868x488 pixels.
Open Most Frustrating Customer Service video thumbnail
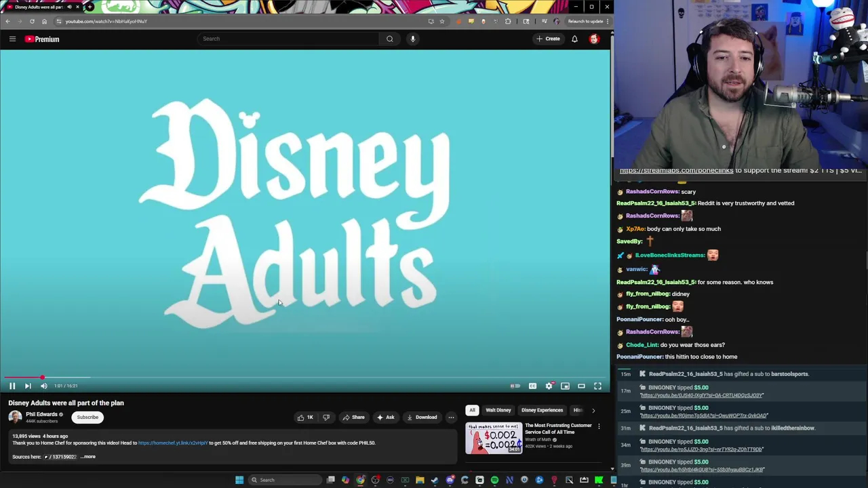pyautogui.click(x=494, y=439)
